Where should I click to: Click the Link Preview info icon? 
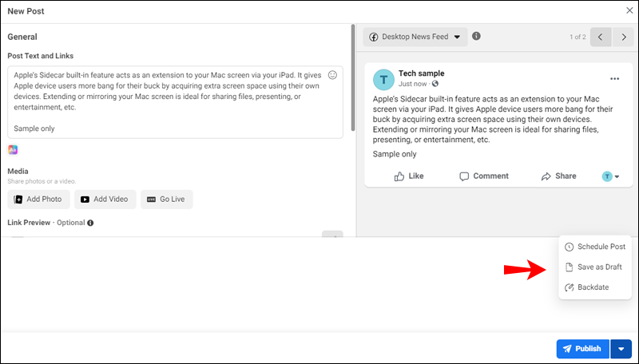pos(90,223)
